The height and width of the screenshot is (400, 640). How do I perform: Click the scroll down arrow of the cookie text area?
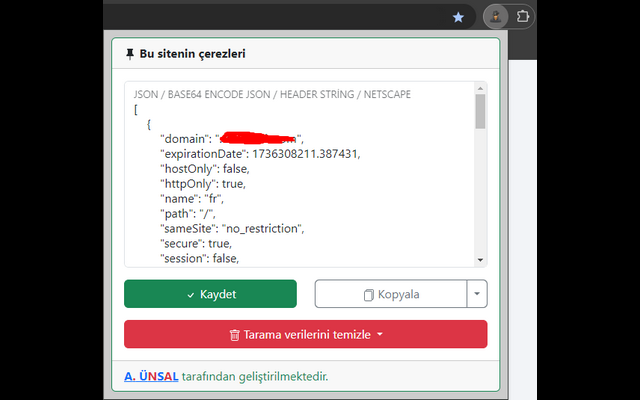tap(480, 260)
